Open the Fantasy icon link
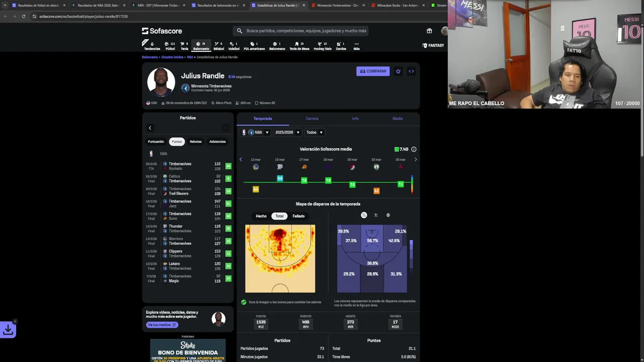The height and width of the screenshot is (362, 644). click(x=433, y=45)
